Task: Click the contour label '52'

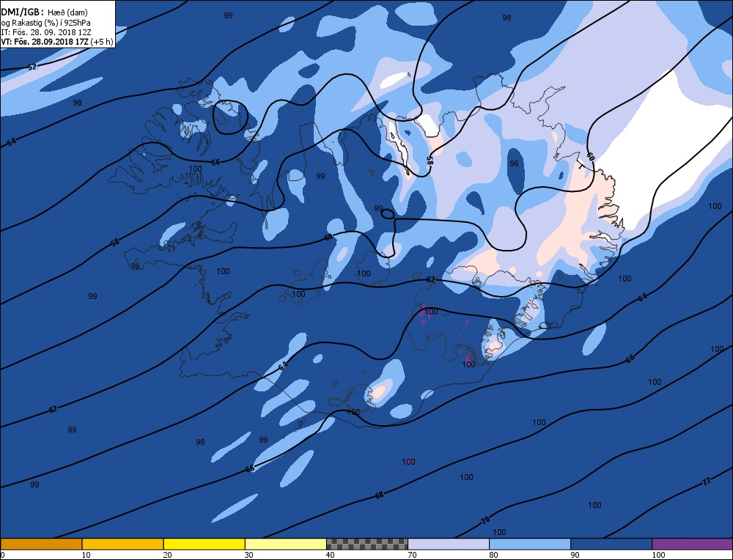Action: pyautogui.click(x=32, y=67)
